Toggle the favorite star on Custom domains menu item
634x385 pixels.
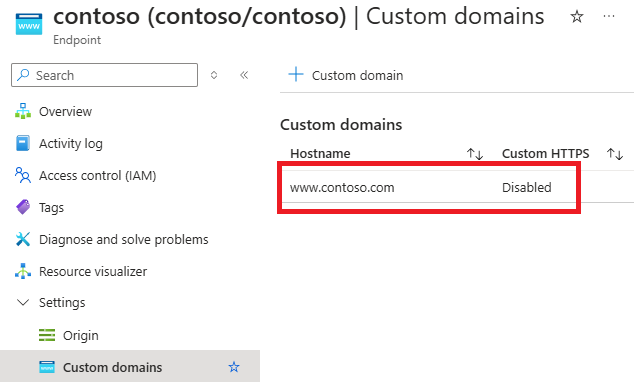point(234,367)
